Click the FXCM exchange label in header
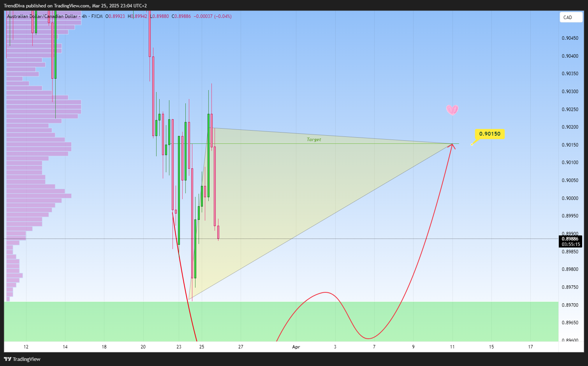 pyautogui.click(x=97, y=16)
